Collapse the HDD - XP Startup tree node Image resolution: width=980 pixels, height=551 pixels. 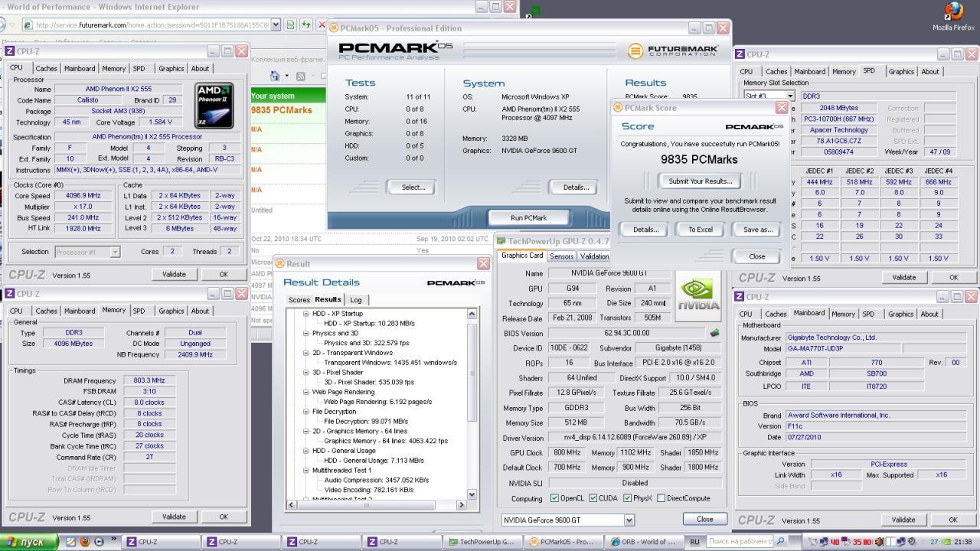305,314
